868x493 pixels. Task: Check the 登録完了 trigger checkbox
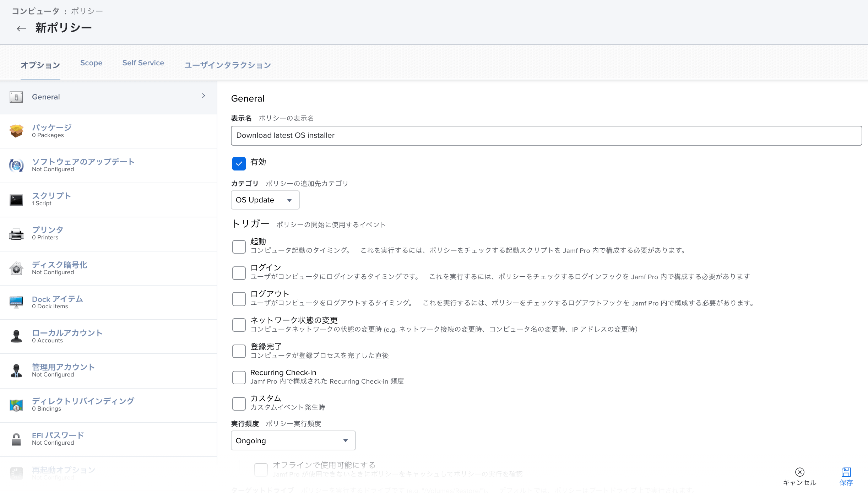(x=239, y=351)
